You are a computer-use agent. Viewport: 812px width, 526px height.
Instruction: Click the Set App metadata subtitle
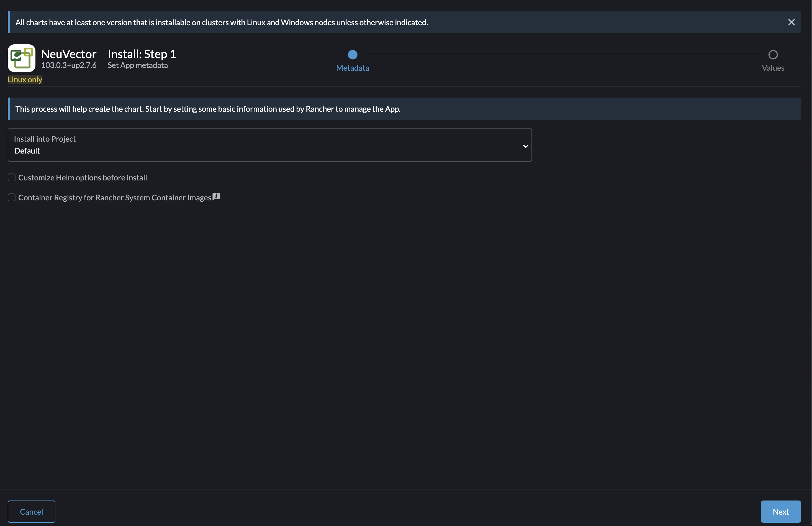pyautogui.click(x=138, y=65)
